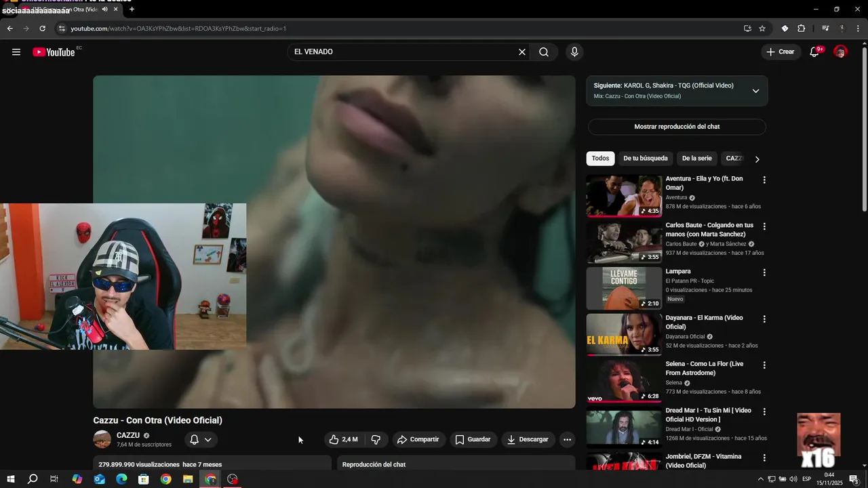Open OBS Studio from taskbar
Image resolution: width=868 pixels, height=488 pixels.
233,479
